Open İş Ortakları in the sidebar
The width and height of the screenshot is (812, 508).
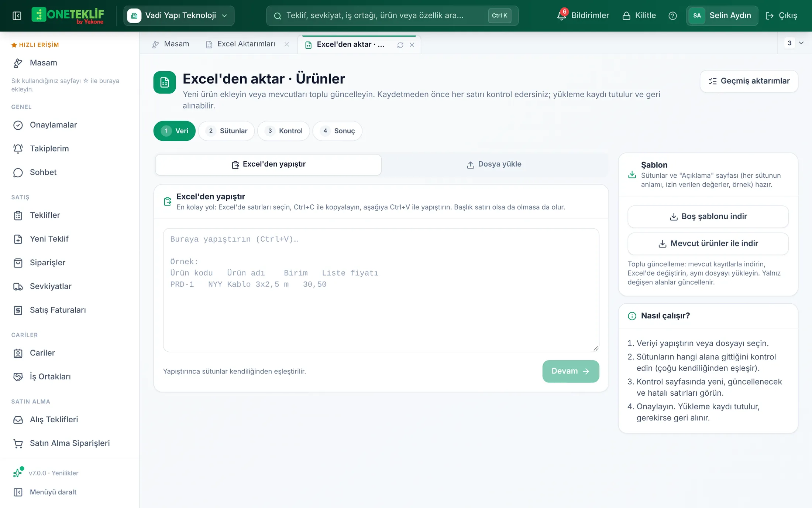point(70,376)
